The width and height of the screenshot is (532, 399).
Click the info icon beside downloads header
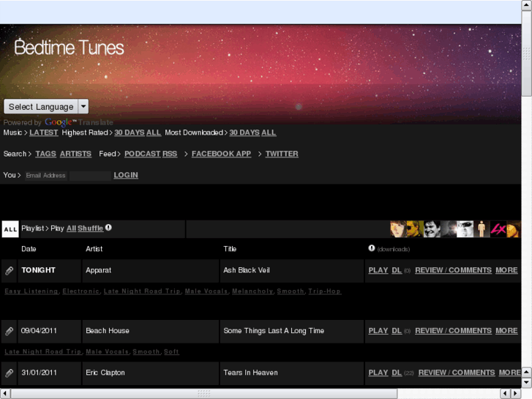pos(372,248)
